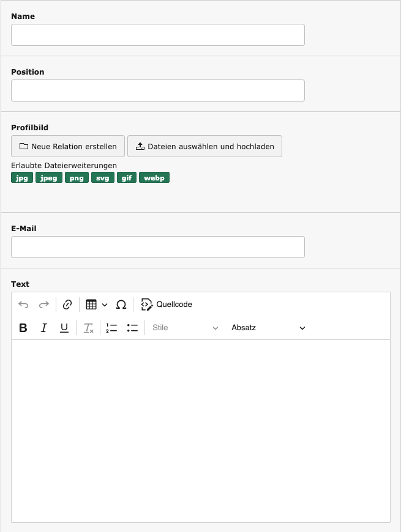Click into the E-Mail input field
This screenshot has width=401, height=532.
click(x=158, y=247)
